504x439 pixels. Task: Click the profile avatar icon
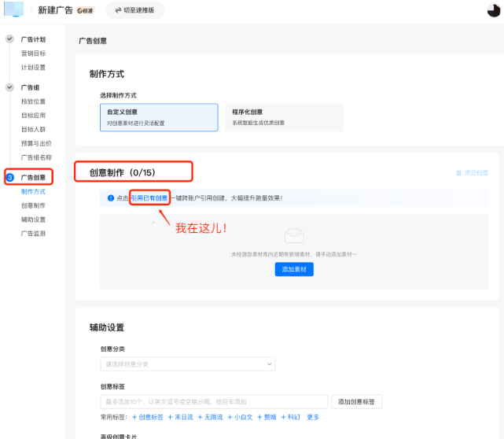tap(494, 10)
